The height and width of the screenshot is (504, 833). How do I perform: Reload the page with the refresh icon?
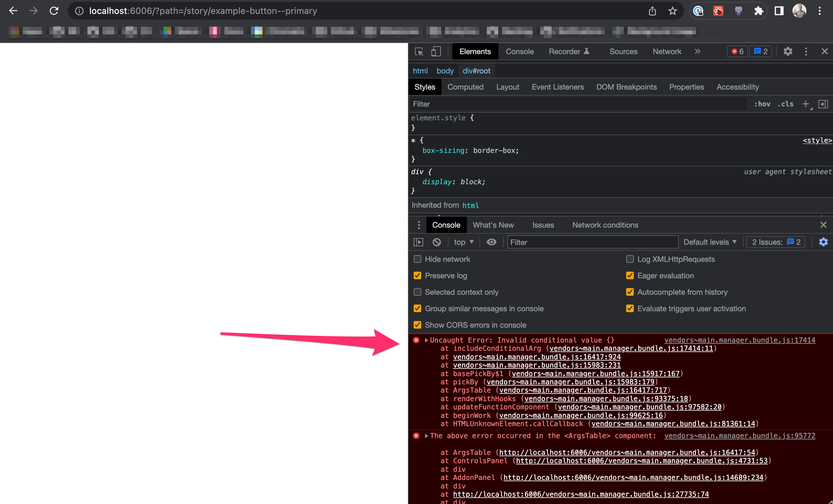pyautogui.click(x=54, y=10)
